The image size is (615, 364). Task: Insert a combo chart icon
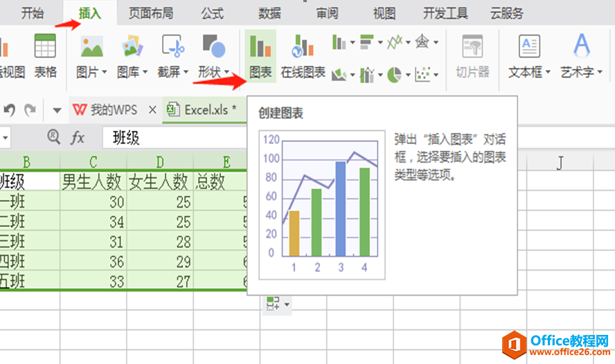pos(367,75)
